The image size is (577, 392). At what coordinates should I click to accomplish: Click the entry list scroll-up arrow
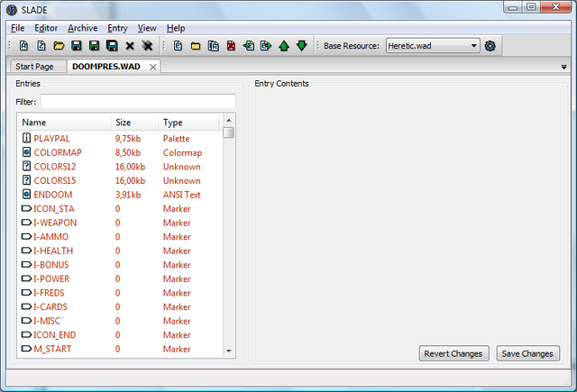point(228,120)
